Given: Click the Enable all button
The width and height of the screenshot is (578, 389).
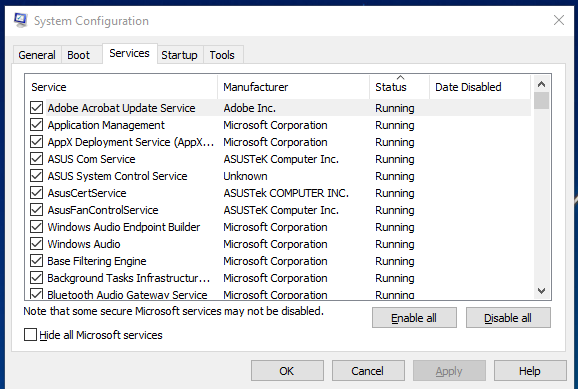Looking at the screenshot, I should coord(414,318).
